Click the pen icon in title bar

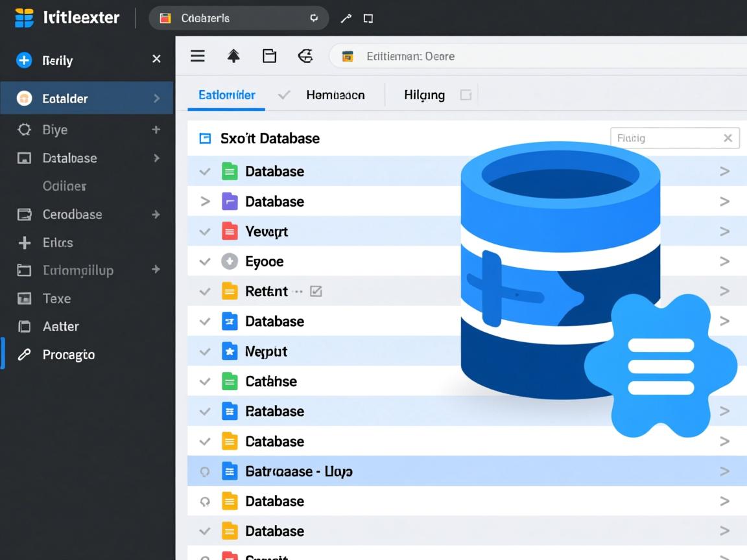coord(346,19)
